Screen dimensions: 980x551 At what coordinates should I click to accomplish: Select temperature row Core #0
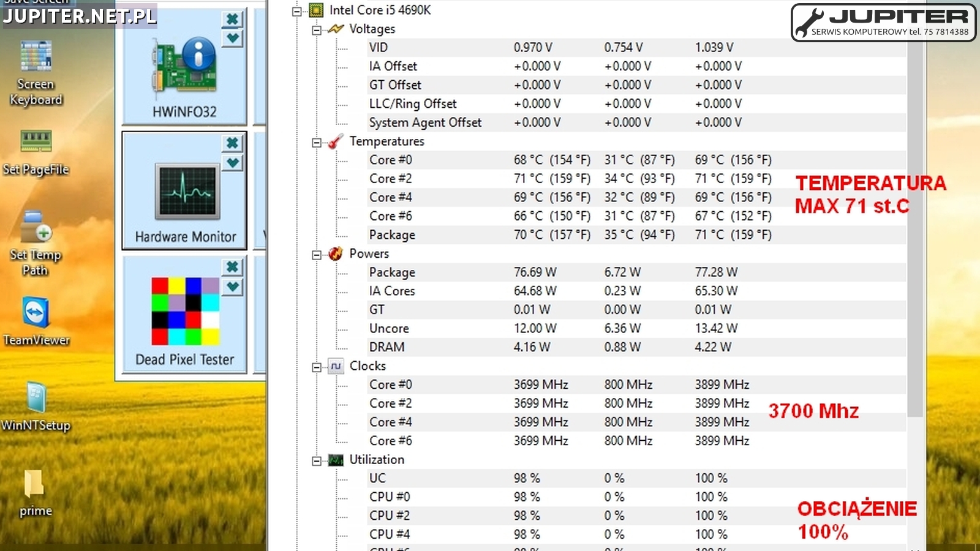pyautogui.click(x=636, y=160)
